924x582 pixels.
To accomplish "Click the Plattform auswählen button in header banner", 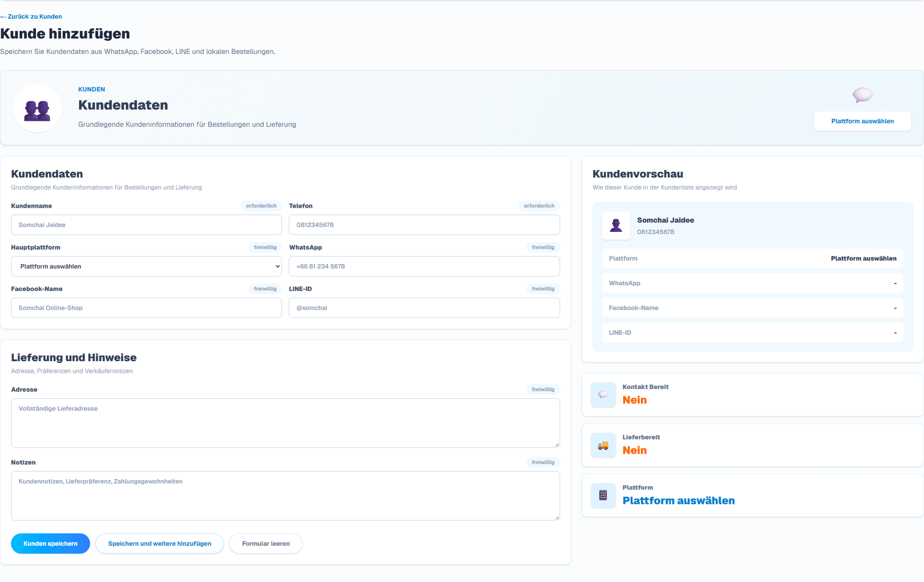I will pos(862,121).
